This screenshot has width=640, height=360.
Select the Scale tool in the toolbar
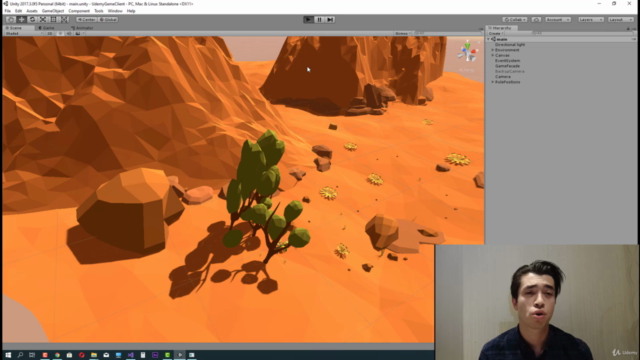point(43,20)
